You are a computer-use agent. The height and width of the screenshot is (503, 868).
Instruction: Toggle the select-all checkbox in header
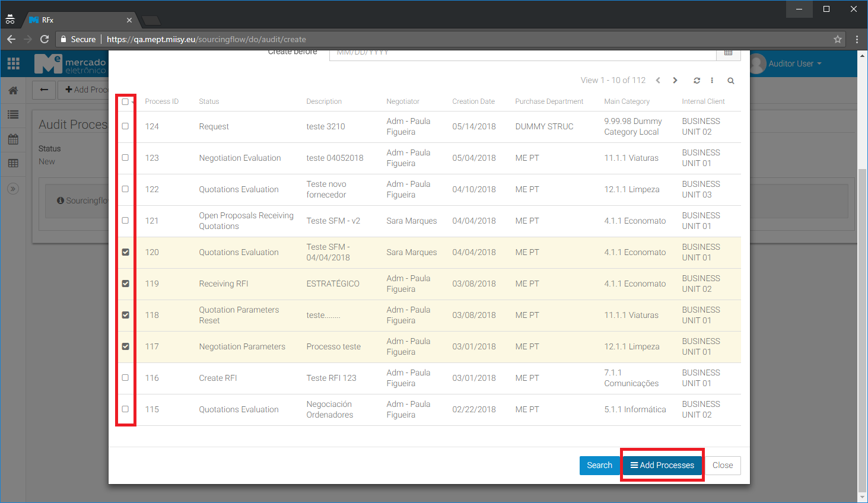click(125, 102)
